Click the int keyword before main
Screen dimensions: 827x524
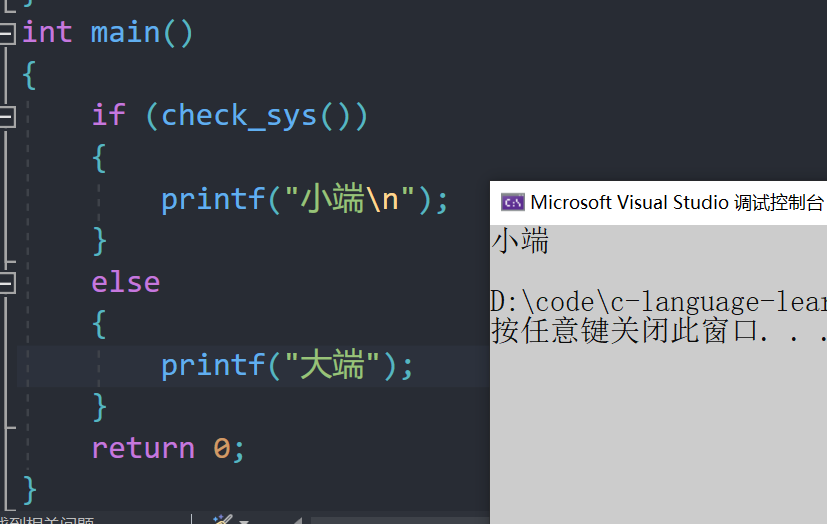pos(47,33)
